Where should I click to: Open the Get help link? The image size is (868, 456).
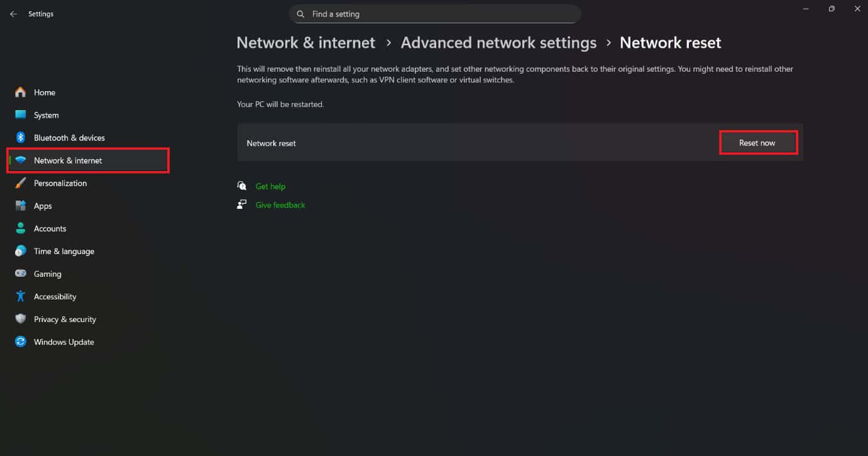[270, 186]
